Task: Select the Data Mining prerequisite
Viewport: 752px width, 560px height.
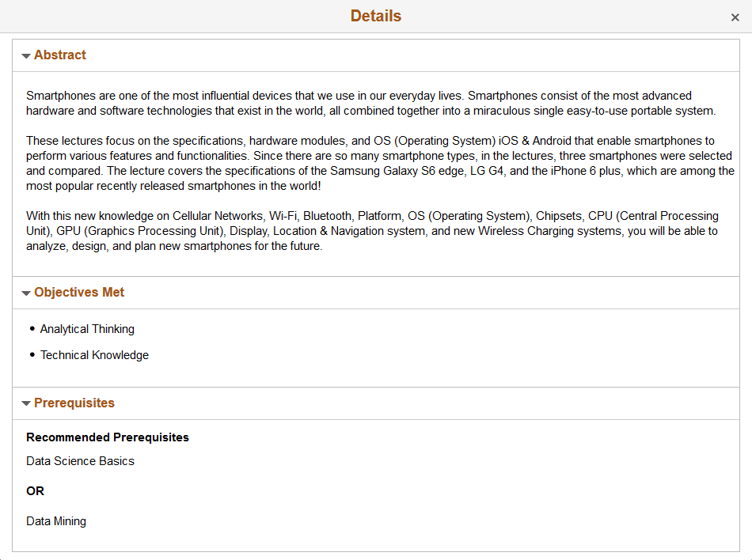Action: point(55,521)
